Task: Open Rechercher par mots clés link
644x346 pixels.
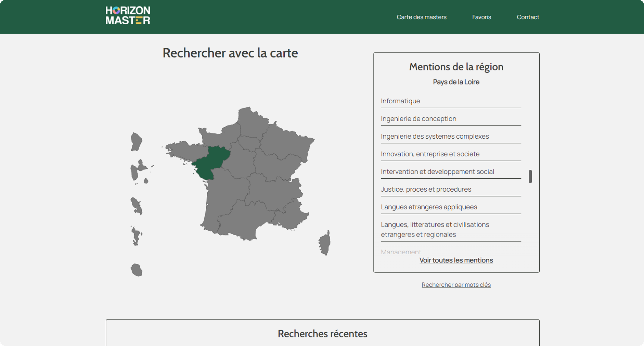Action: click(456, 285)
